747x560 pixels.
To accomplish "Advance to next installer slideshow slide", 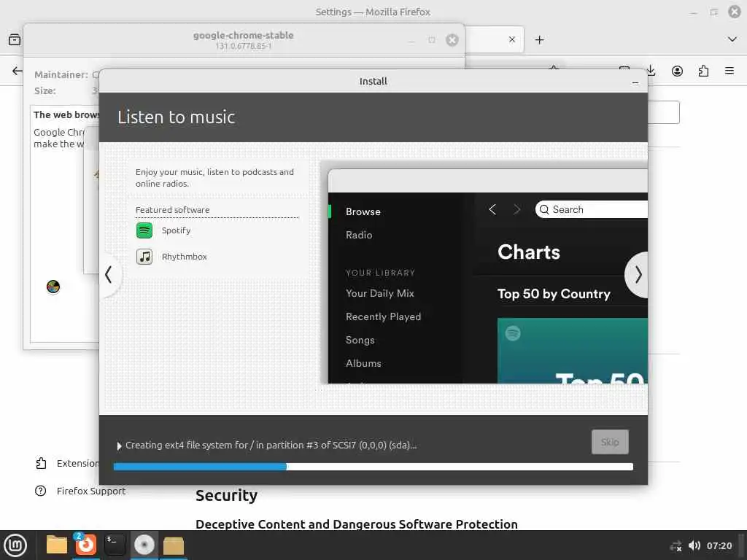I will tap(638, 275).
